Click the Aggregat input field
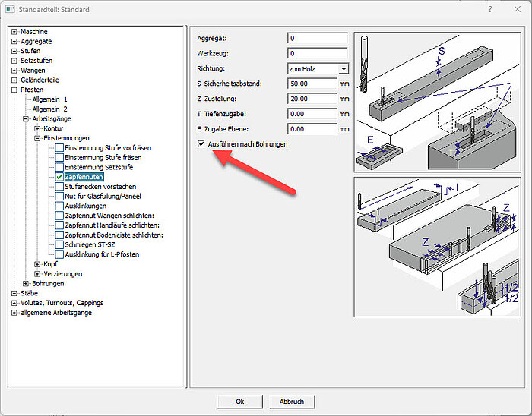Screen dimensions: 532x416 click(318, 38)
